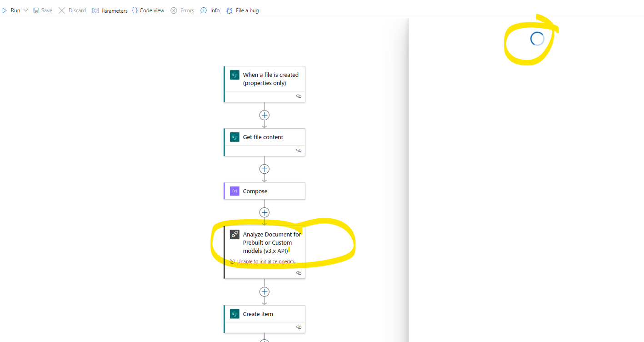Image resolution: width=644 pixels, height=342 pixels.
Task: Click the purple Compose action icon
Action: point(234,191)
